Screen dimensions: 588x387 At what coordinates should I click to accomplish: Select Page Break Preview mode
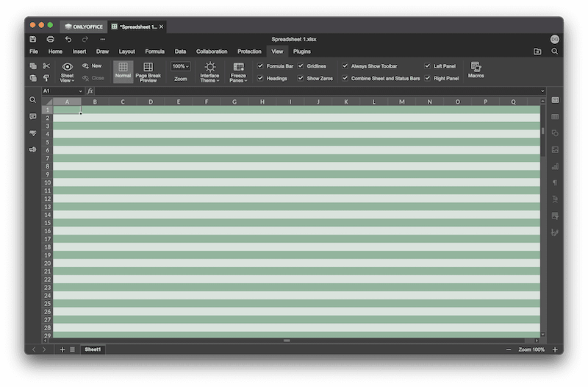148,71
